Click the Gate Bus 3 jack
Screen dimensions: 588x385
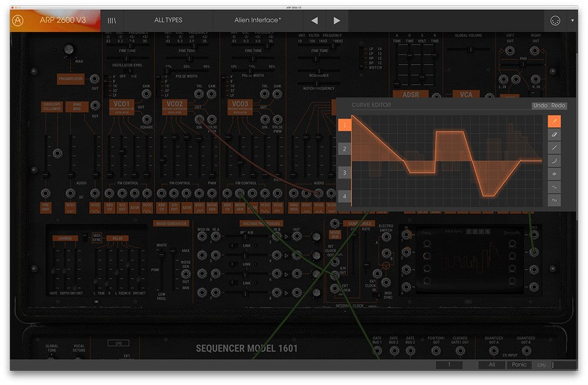(x=410, y=351)
